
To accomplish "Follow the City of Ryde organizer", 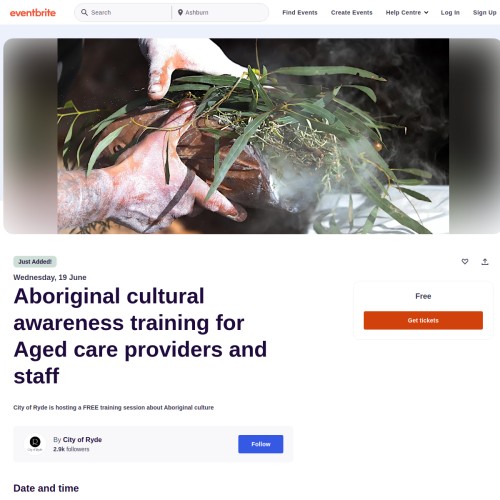I will click(x=261, y=444).
